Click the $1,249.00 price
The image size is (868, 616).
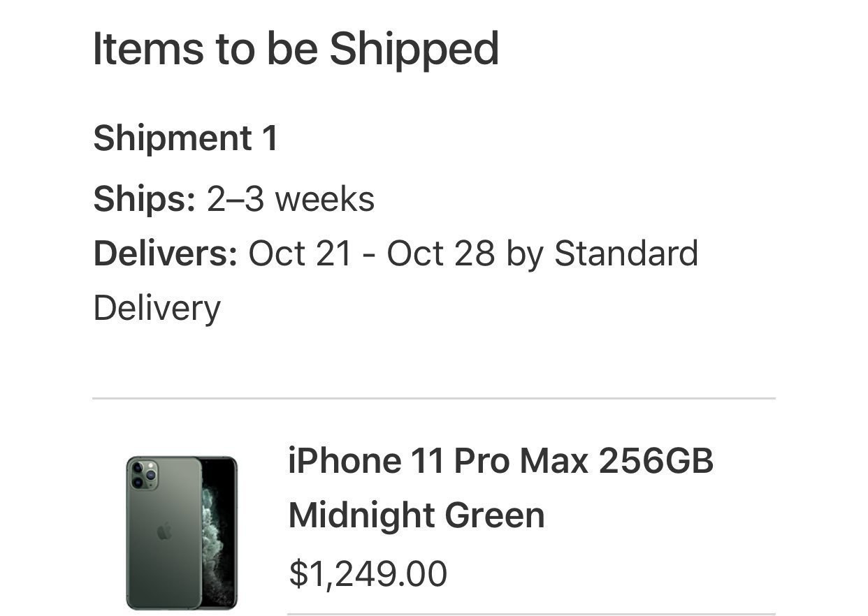click(x=368, y=573)
